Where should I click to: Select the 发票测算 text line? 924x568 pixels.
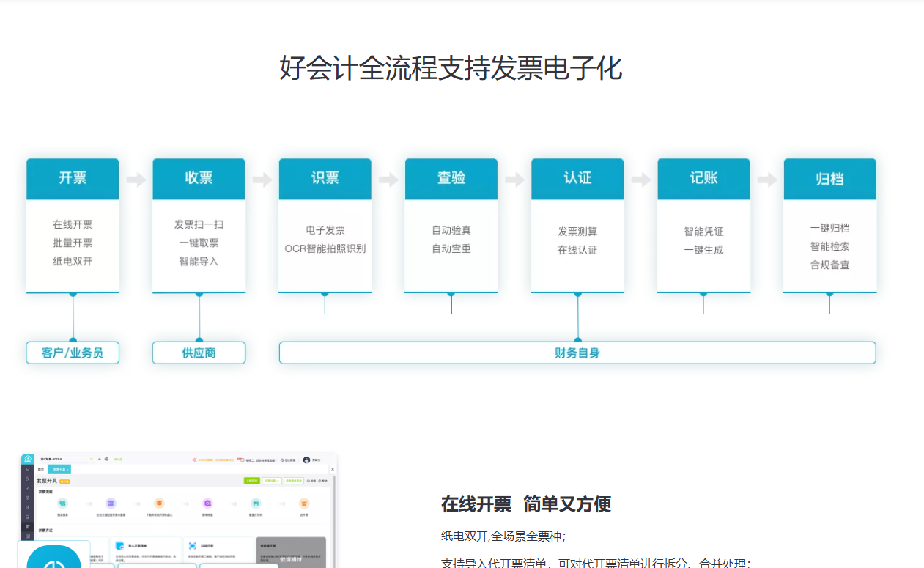[577, 232]
